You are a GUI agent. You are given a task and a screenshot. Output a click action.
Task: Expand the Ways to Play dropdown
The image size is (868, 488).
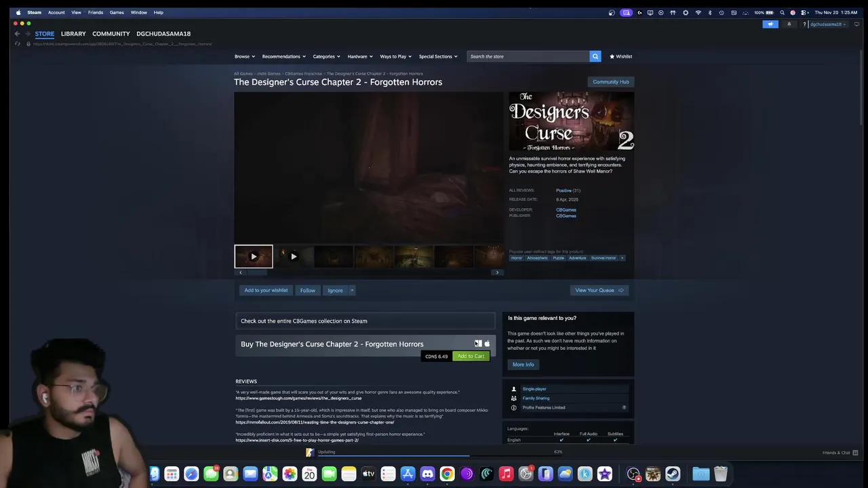click(x=396, y=56)
